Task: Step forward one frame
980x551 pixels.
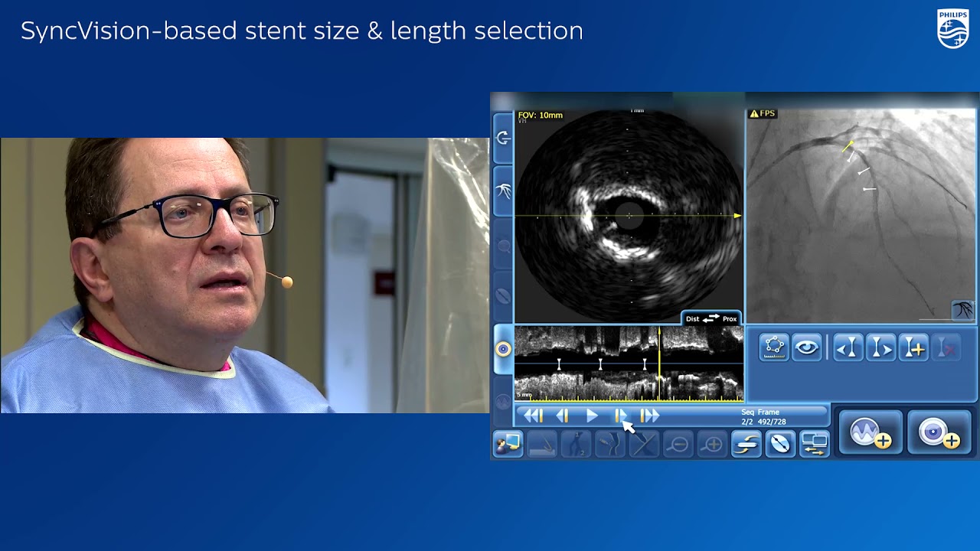Action: 620,416
